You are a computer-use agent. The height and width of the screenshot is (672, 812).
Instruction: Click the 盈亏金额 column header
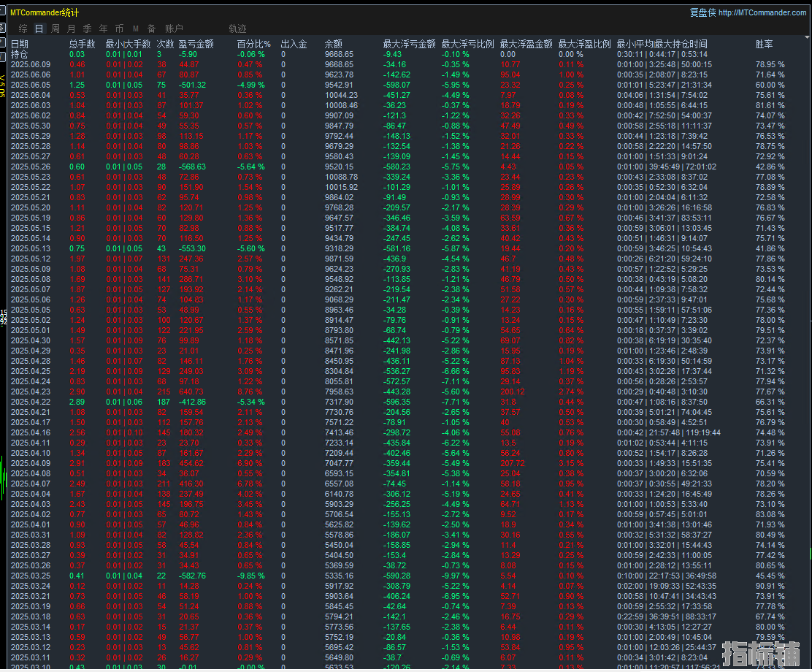[x=196, y=44]
